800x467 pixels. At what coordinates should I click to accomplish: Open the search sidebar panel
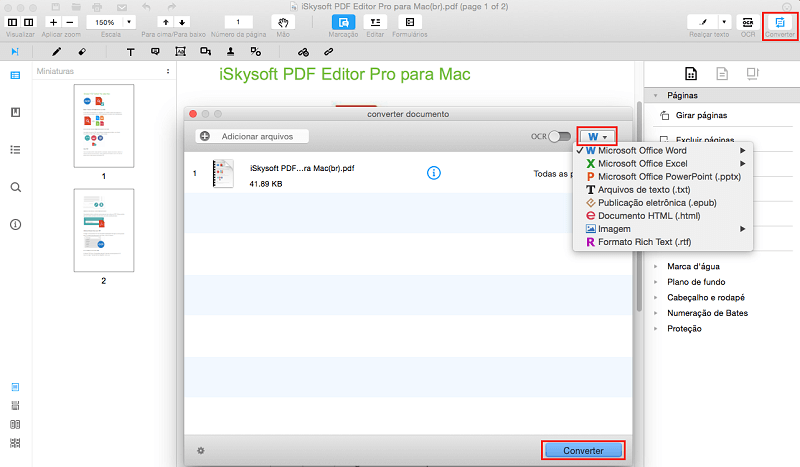(x=15, y=187)
